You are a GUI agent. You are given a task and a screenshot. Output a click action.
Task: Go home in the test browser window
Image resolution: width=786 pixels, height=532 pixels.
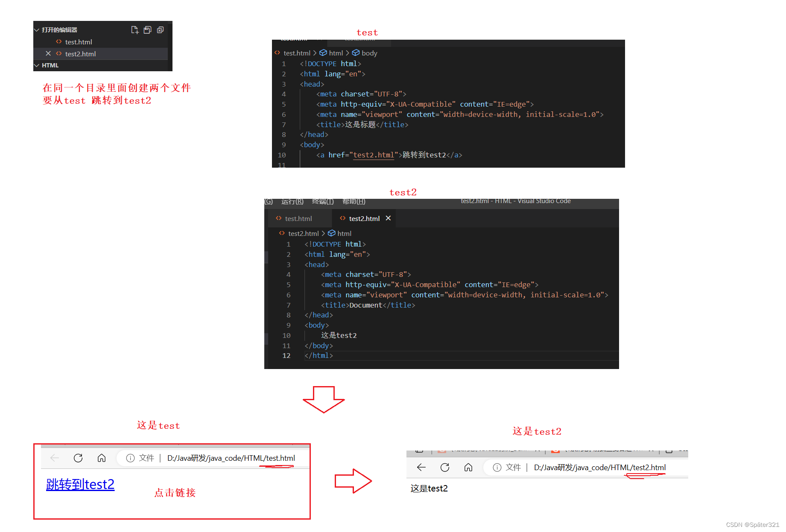[x=102, y=458]
